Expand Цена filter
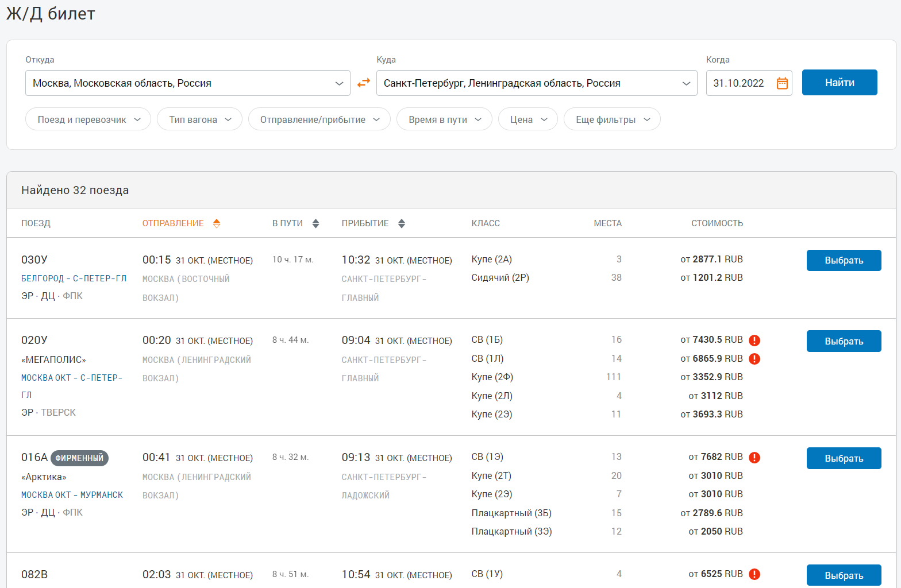901x588 pixels. (x=528, y=119)
